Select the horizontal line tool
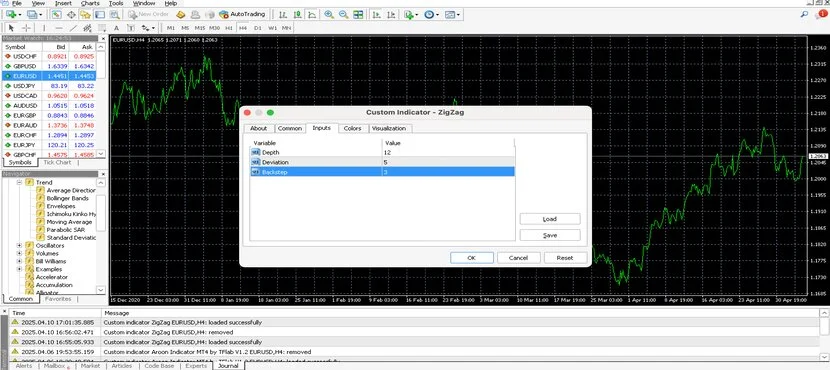 tap(59, 28)
